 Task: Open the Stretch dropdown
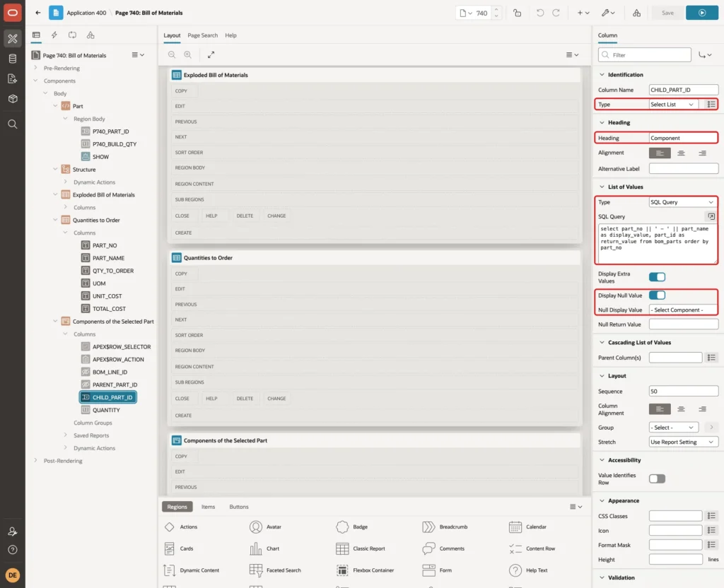[684, 442]
